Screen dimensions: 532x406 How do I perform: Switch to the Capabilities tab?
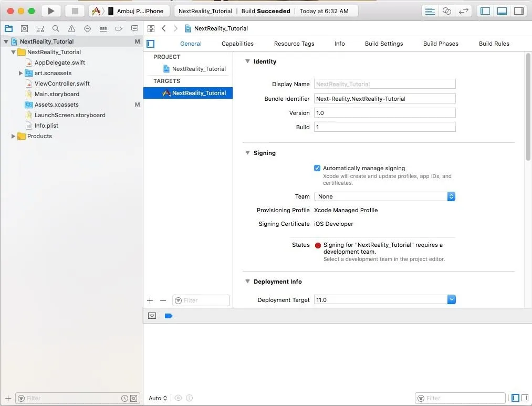click(x=237, y=44)
